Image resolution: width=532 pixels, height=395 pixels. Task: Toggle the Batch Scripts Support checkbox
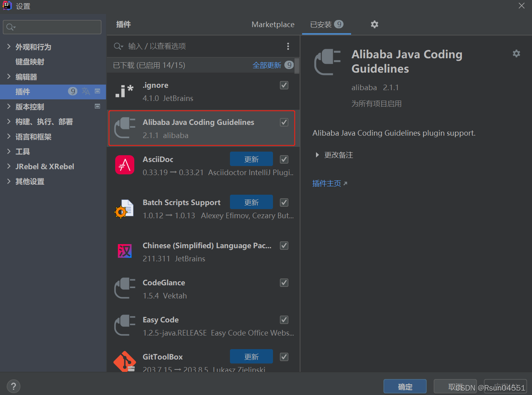(284, 202)
